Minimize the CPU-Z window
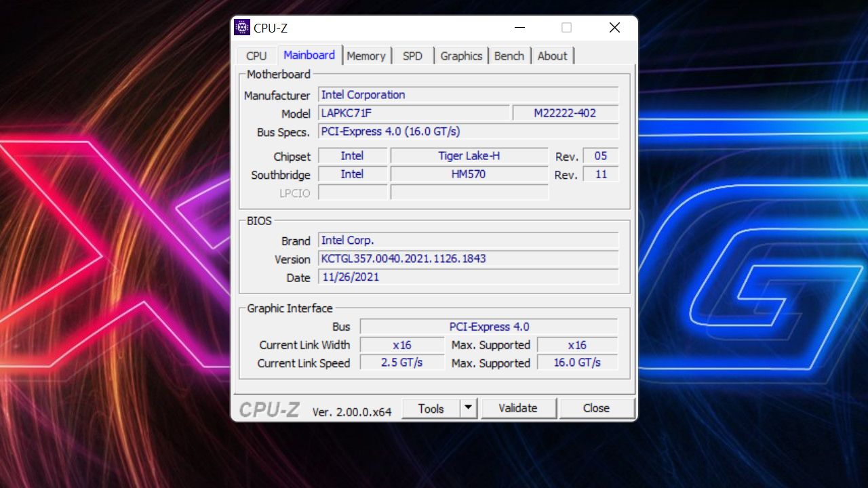The width and height of the screenshot is (868, 488). (x=520, y=28)
